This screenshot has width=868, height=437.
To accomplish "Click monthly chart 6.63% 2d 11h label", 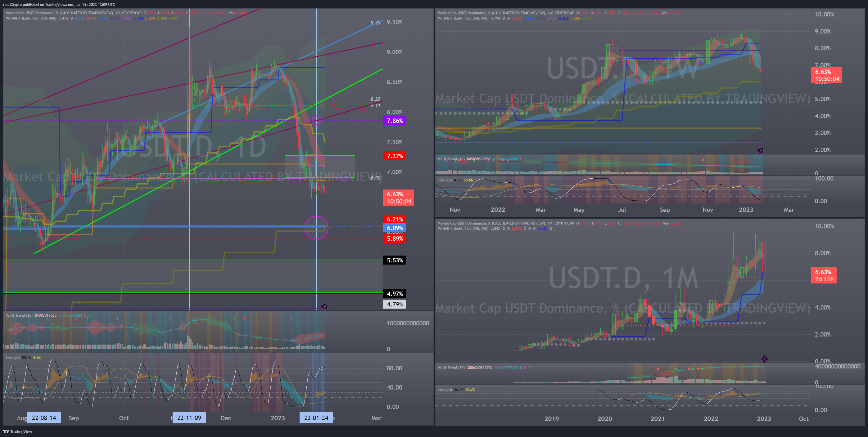I will [824, 275].
